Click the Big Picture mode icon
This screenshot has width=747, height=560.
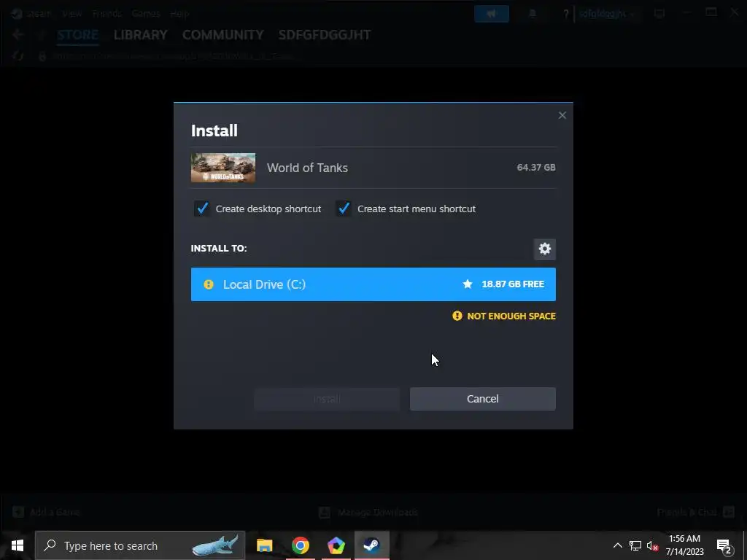(x=659, y=14)
